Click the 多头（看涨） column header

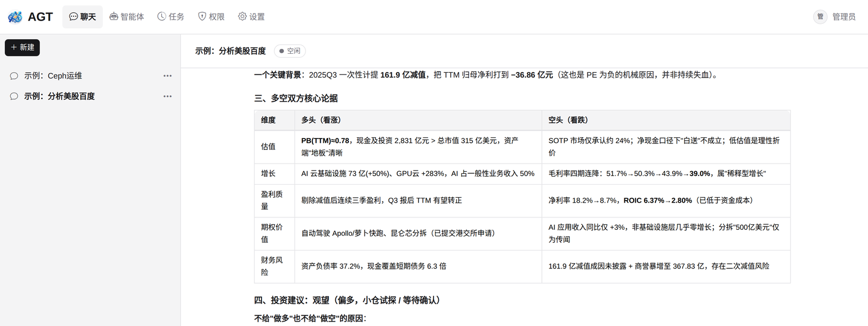418,120
